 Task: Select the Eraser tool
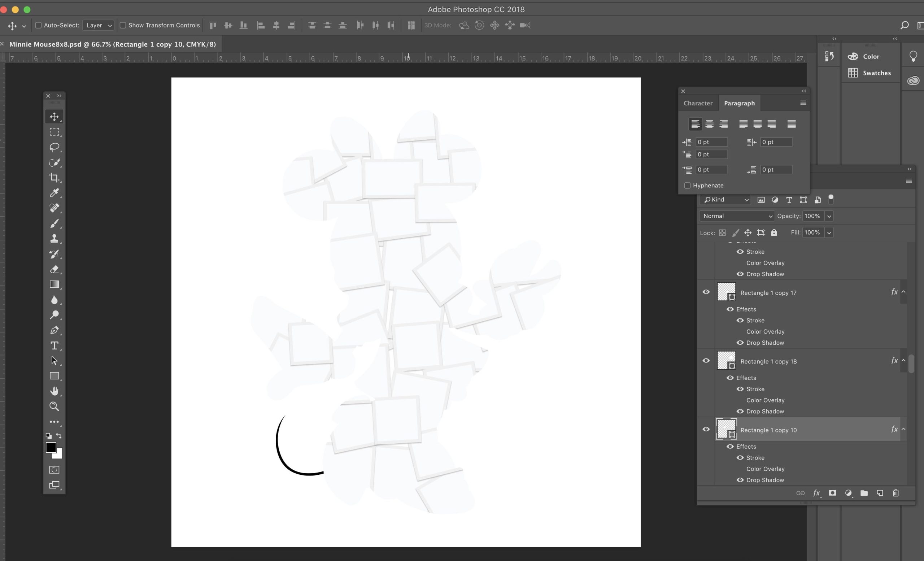pos(55,269)
